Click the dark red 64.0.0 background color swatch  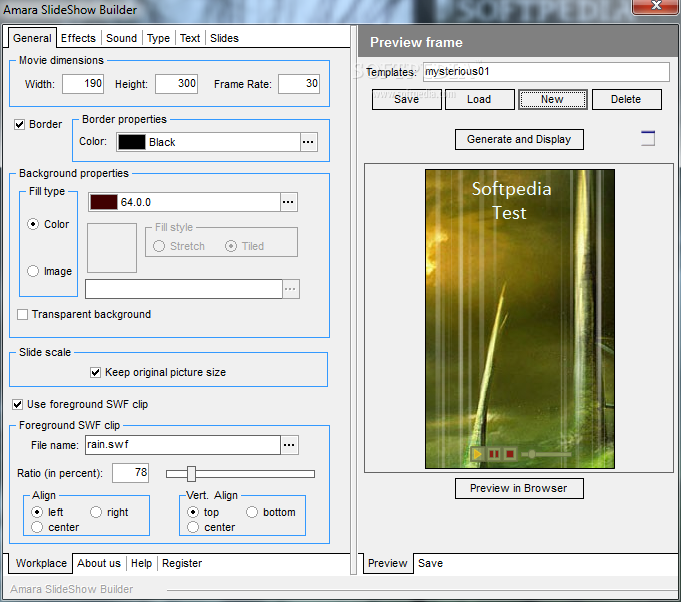point(103,202)
